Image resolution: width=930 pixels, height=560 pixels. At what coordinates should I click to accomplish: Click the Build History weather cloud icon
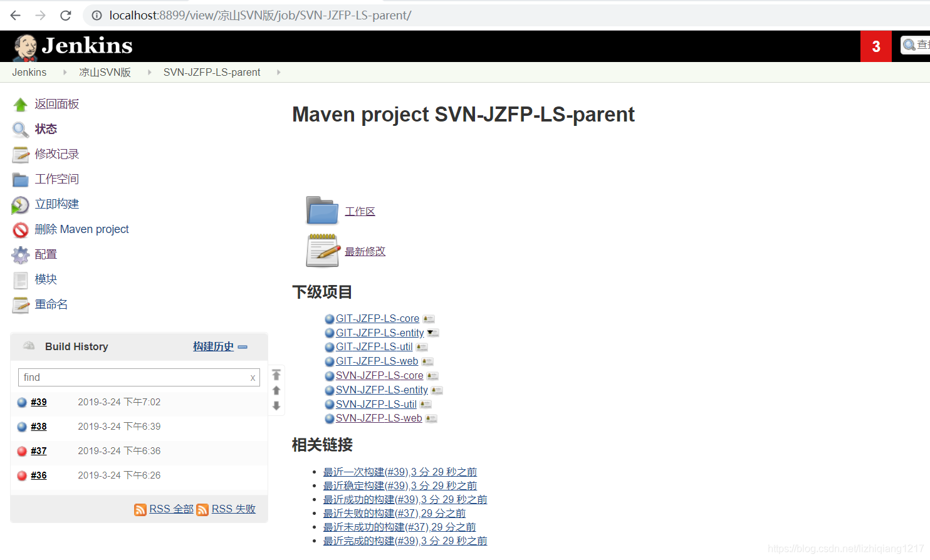(29, 346)
